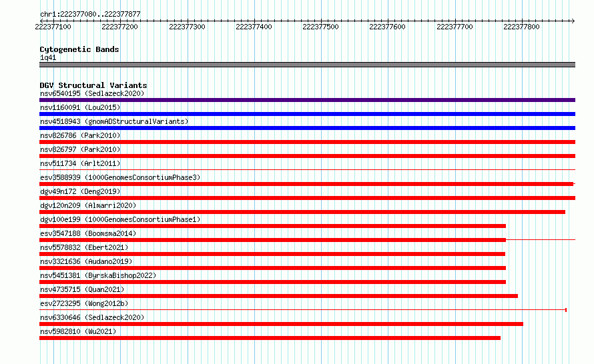The height and width of the screenshot is (364, 594).
Task: Click the red nsv826797 variant bar
Action: tap(307, 156)
